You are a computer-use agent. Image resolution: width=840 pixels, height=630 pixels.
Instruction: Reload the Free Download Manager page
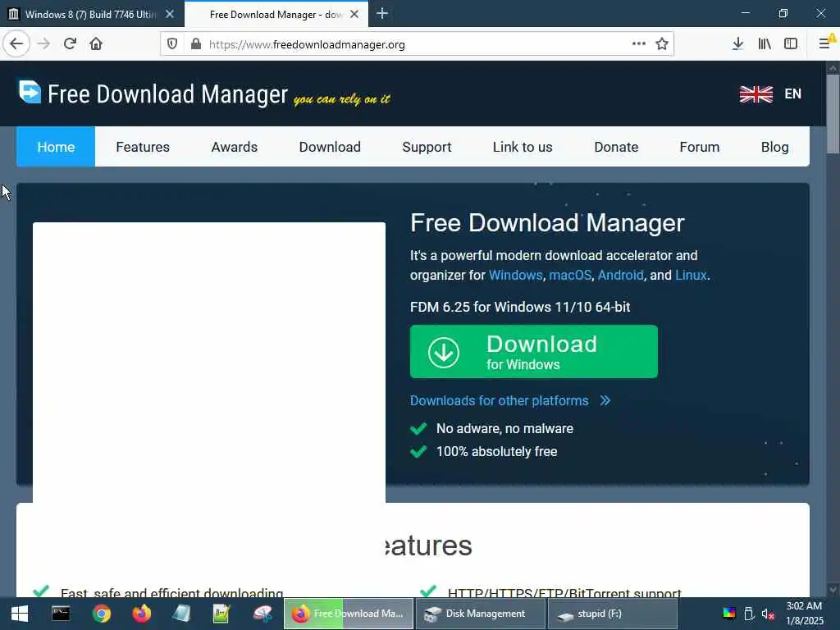click(70, 44)
